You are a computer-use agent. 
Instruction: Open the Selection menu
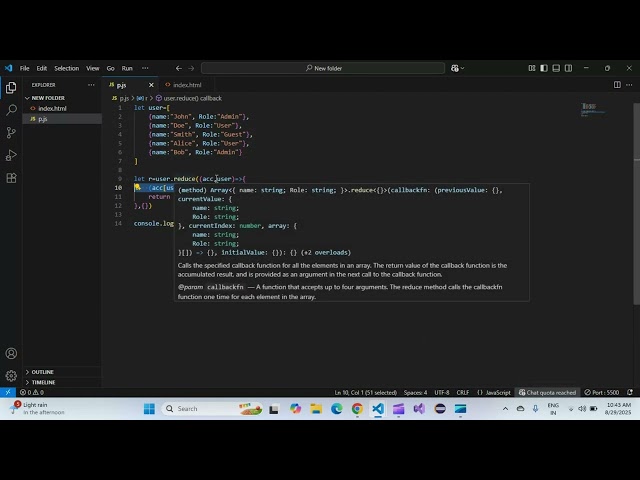coord(67,68)
